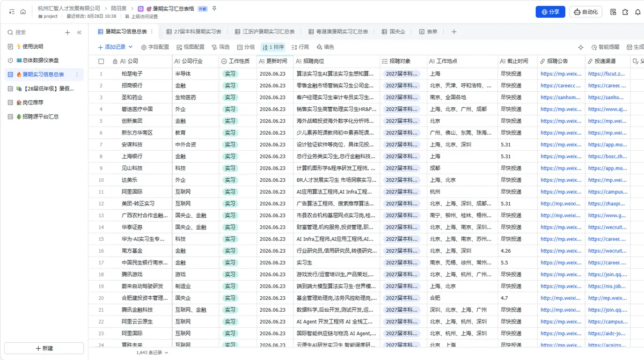This screenshot has width=644, height=360.
Task: Open the template icon next to 自动化
Action: [x=612, y=12]
